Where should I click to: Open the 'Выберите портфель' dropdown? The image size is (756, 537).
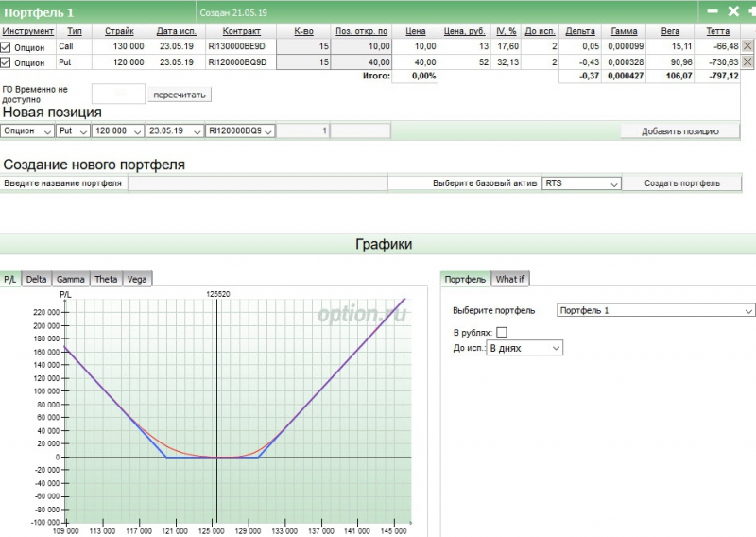[655, 310]
